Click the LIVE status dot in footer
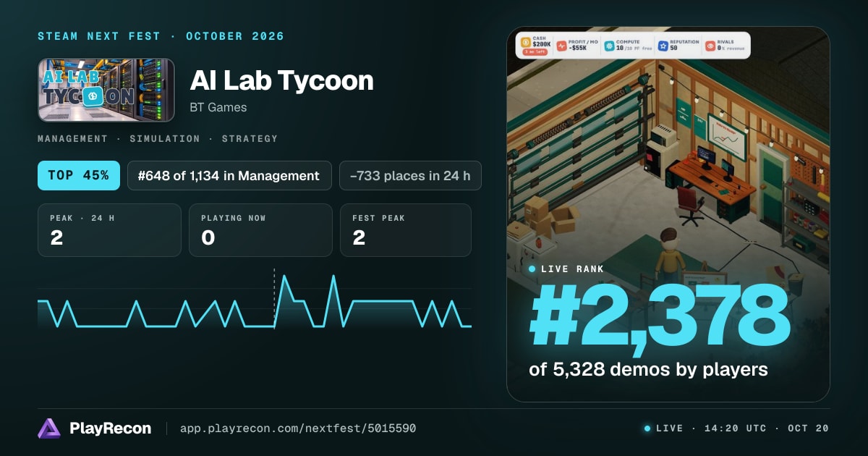The image size is (868, 456). tap(647, 428)
